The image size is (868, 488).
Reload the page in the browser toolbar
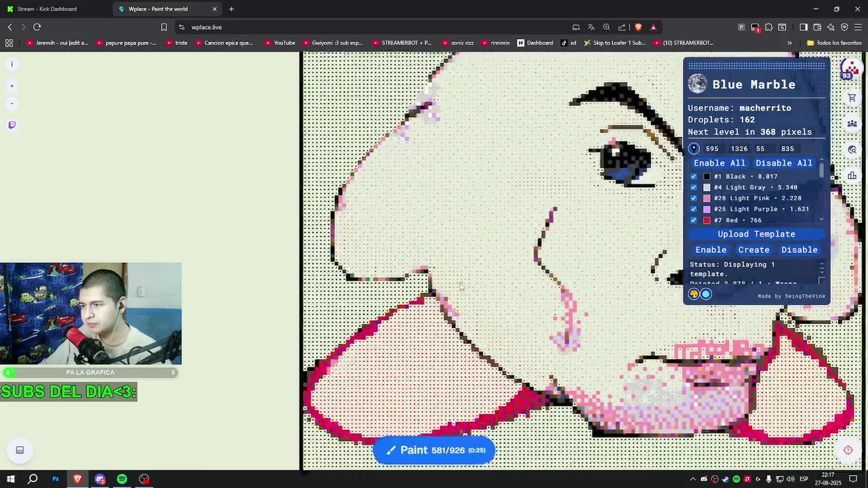[x=37, y=27]
